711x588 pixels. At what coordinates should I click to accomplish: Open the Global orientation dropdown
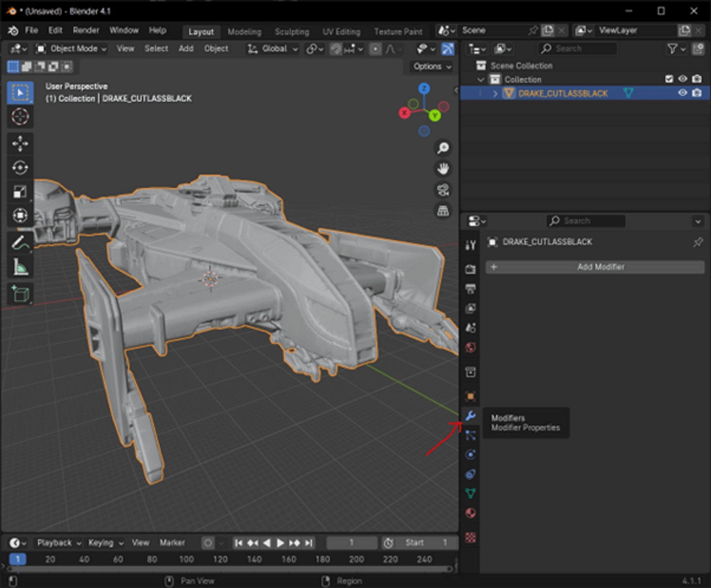click(x=273, y=49)
